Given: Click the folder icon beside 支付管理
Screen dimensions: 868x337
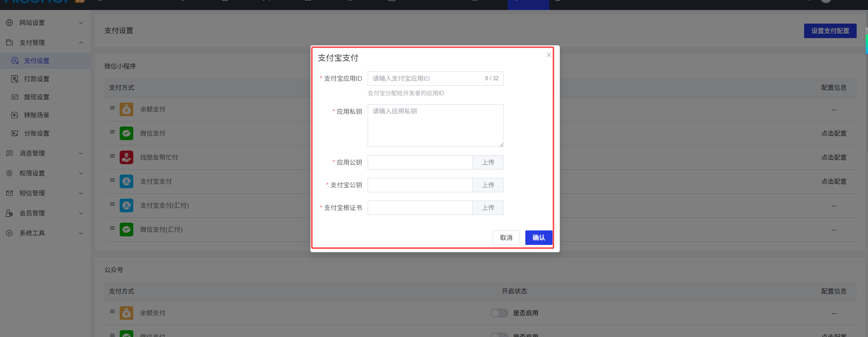Looking at the screenshot, I should 9,43.
